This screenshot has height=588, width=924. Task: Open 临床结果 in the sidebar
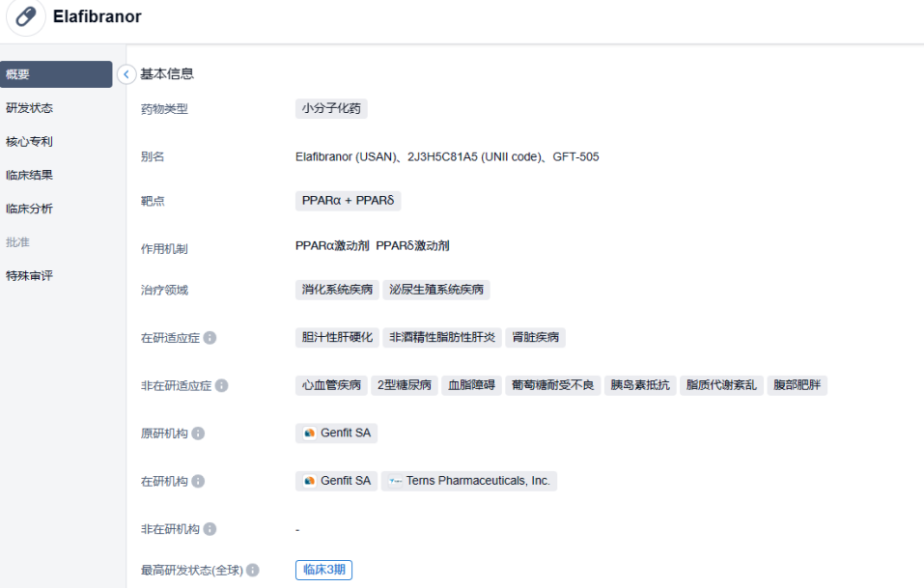[30, 176]
